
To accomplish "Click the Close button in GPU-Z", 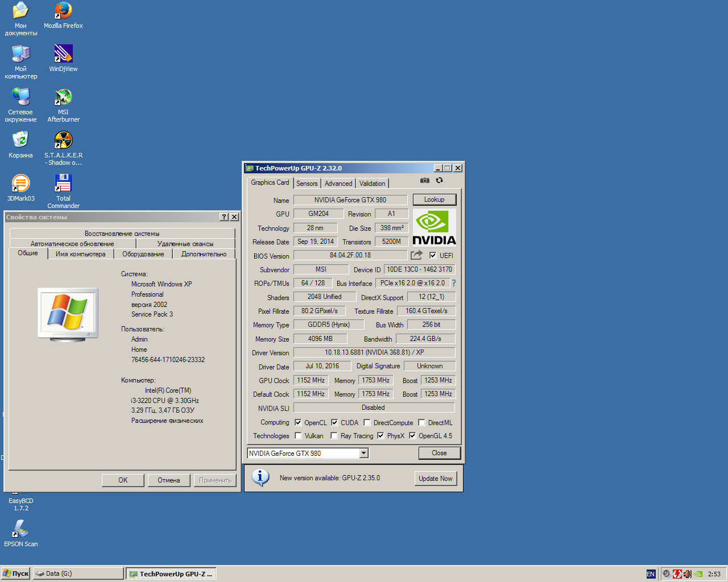I will (439, 453).
